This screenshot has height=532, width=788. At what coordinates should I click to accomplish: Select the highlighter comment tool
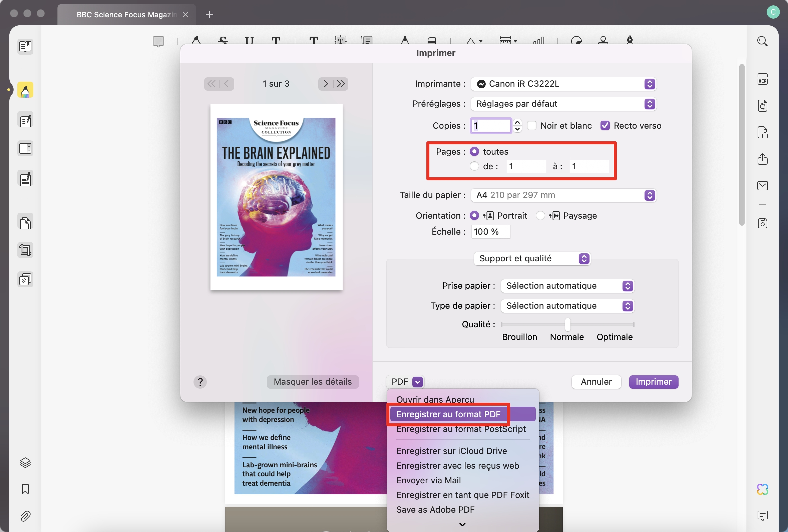pyautogui.click(x=25, y=90)
